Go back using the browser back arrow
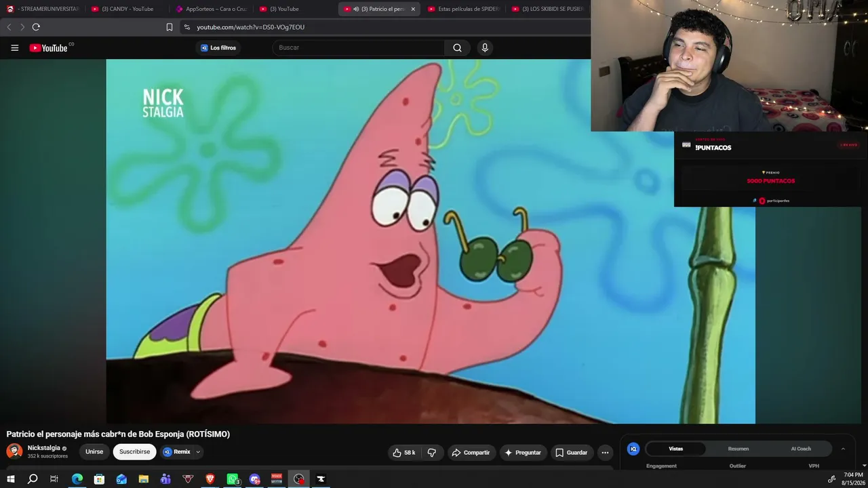Screen dimensions: 868x488 click(x=9, y=27)
